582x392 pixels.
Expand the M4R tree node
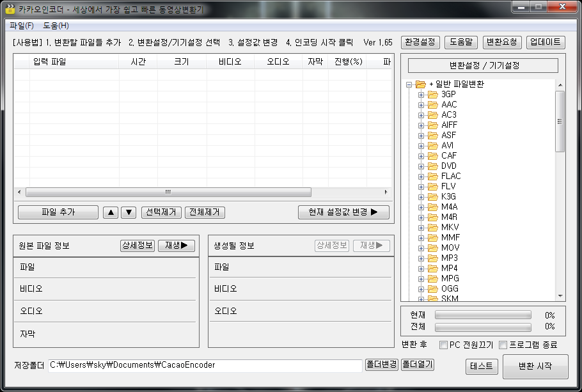[421, 217]
